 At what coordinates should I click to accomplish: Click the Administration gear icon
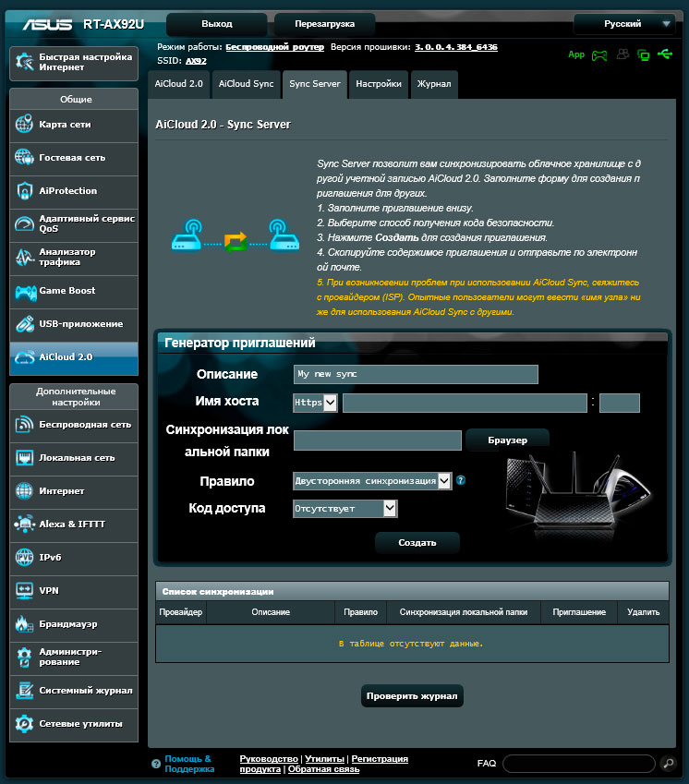(24, 657)
